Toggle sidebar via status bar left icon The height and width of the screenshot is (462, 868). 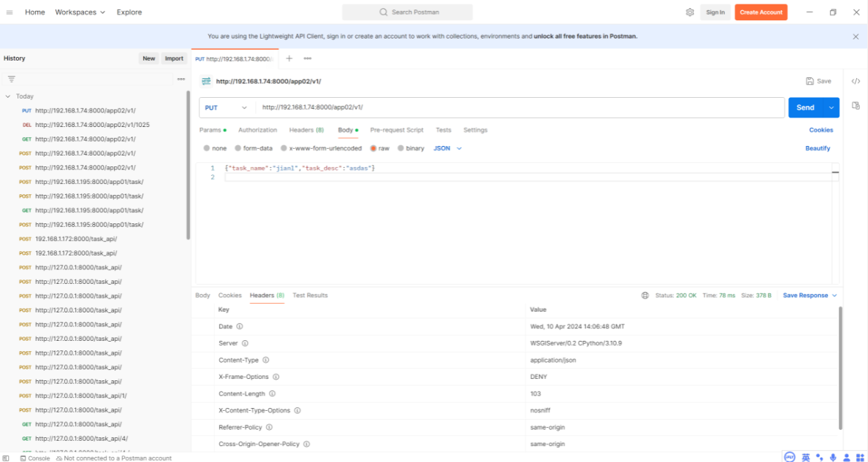point(6,458)
